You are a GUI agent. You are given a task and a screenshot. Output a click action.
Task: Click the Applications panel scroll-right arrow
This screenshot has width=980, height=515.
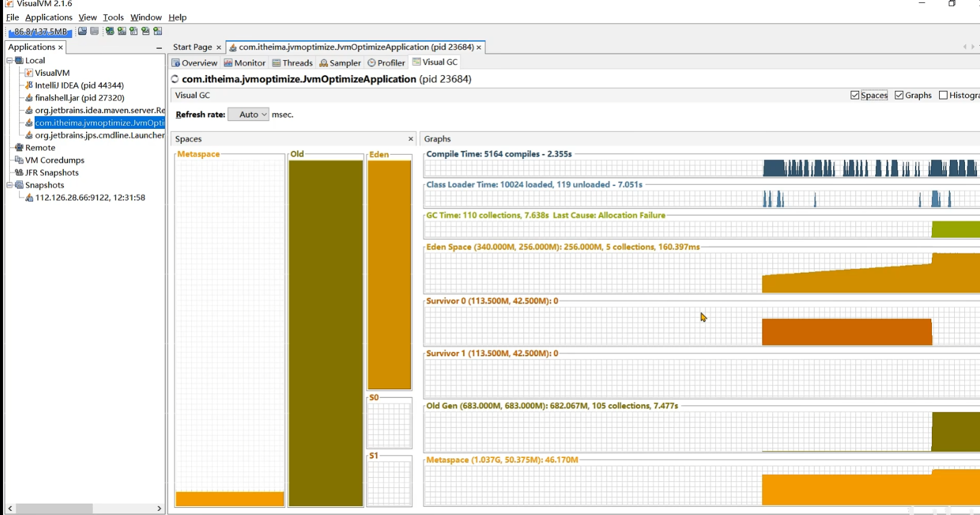pos(159,508)
